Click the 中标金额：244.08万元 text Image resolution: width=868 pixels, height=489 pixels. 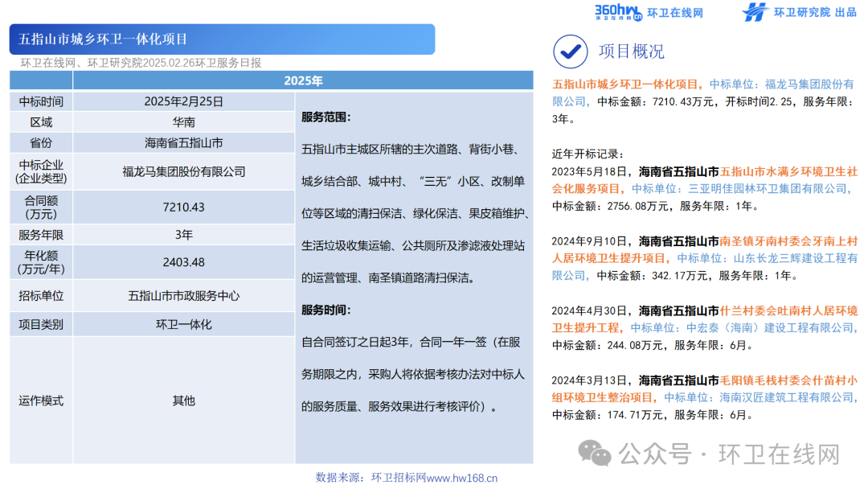[x=608, y=346]
